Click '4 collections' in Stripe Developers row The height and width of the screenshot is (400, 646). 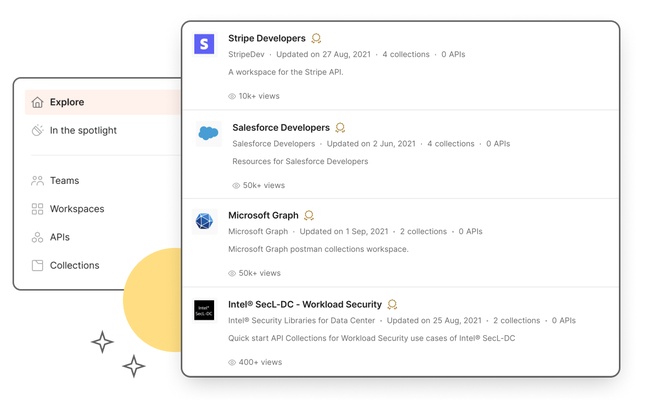[406, 54]
